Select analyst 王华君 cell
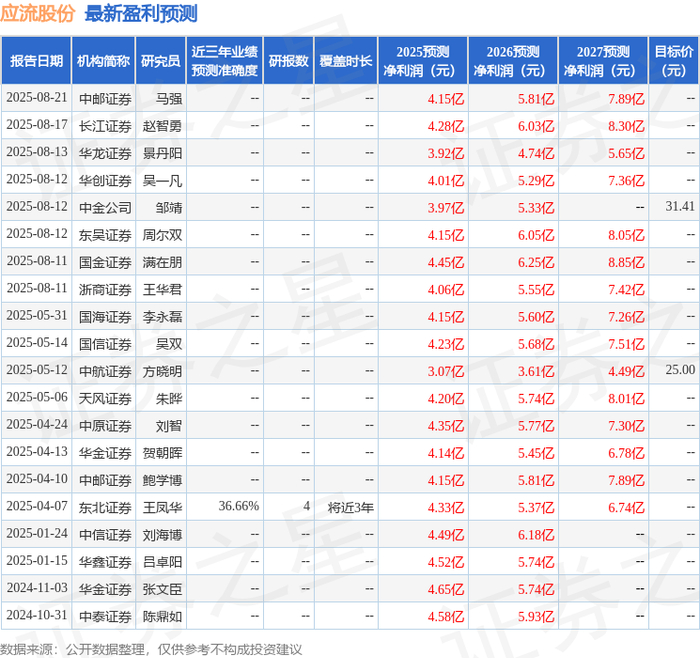700x658 pixels. [162, 289]
